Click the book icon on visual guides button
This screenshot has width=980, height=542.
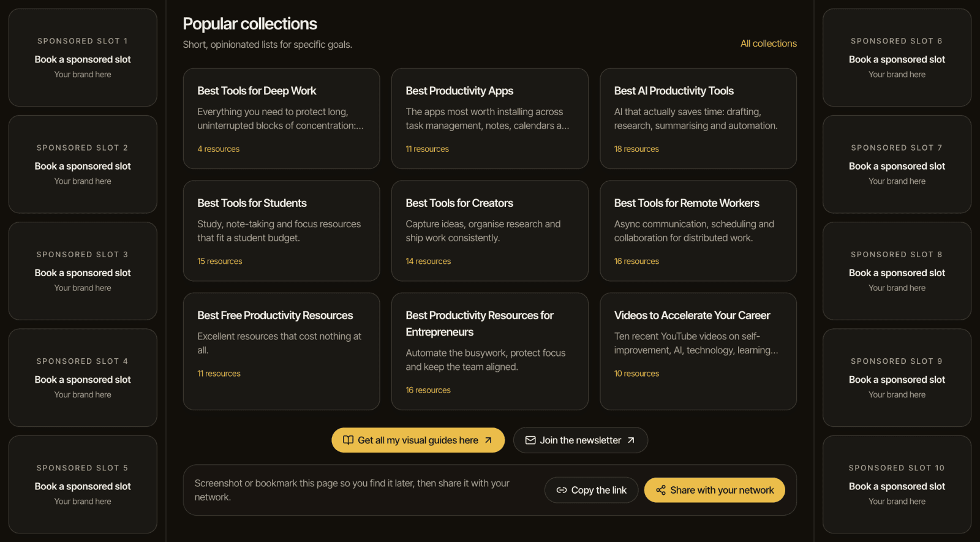pos(348,440)
